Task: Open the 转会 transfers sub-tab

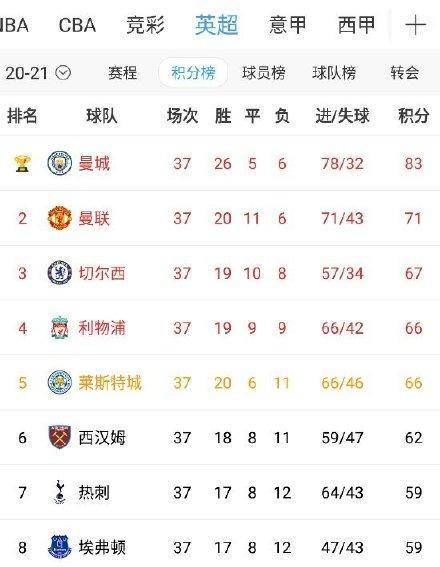Action: click(x=405, y=73)
